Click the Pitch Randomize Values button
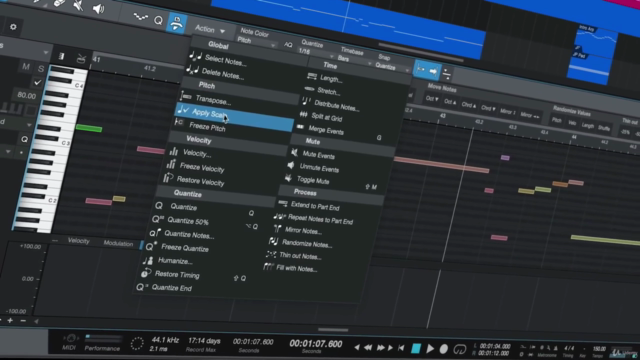Image resolution: width=640 pixels, height=360 pixels. pos(556,120)
